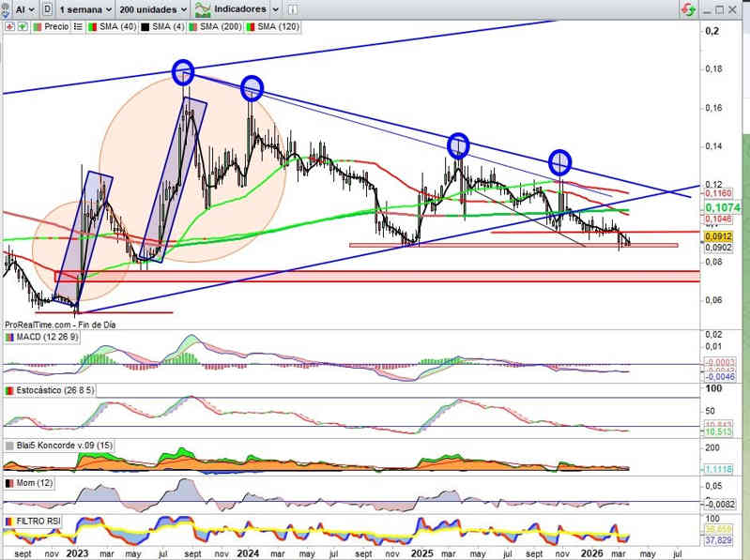
Task: Click the list icon next to Precio
Action: (79, 28)
